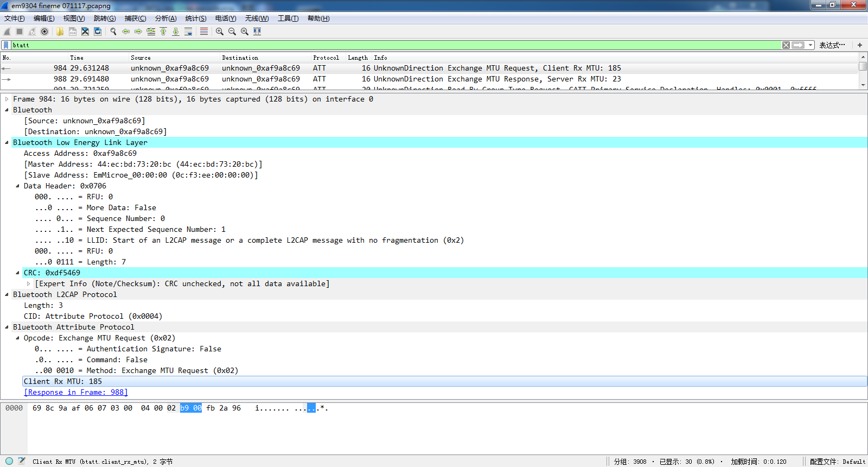This screenshot has width=868, height=467.
Task: Jump to the first packet icon
Action: pyautogui.click(x=163, y=31)
